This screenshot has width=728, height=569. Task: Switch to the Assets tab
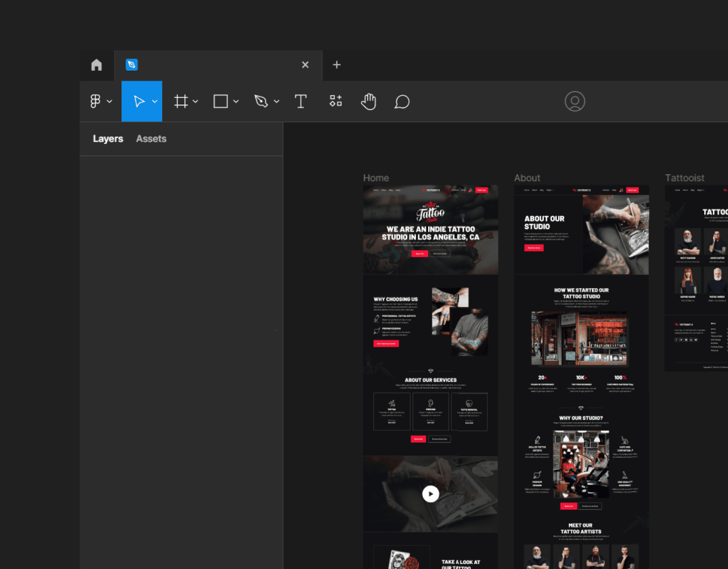151,138
